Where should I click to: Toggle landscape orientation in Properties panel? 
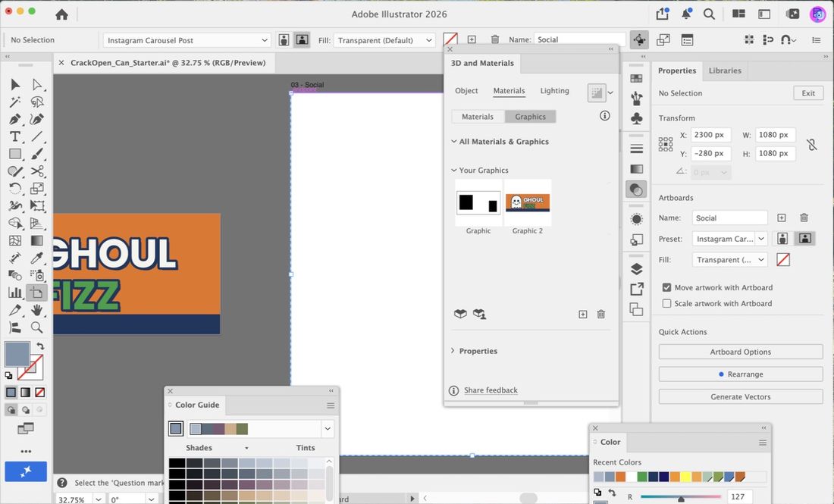pyautogui.click(x=804, y=239)
